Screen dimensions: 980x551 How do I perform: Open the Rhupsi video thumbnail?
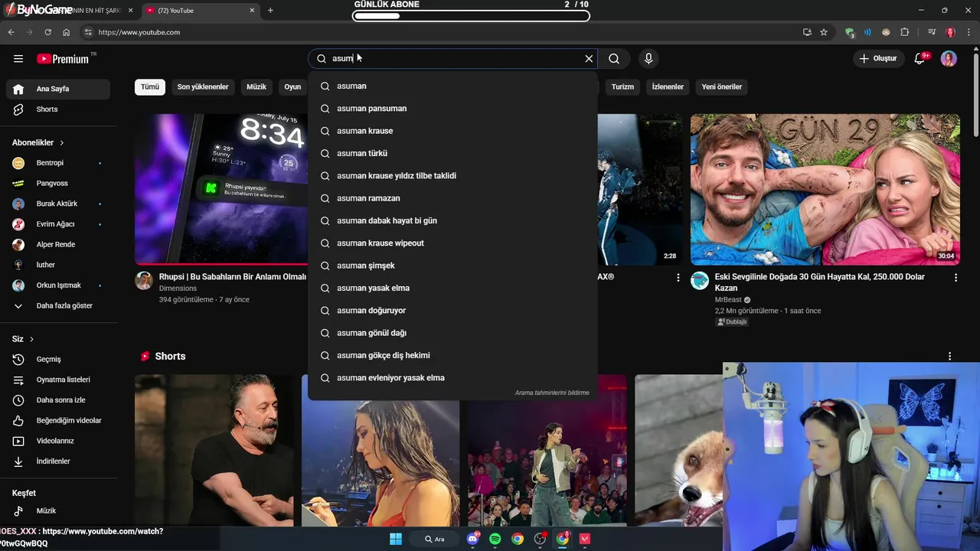pyautogui.click(x=220, y=190)
